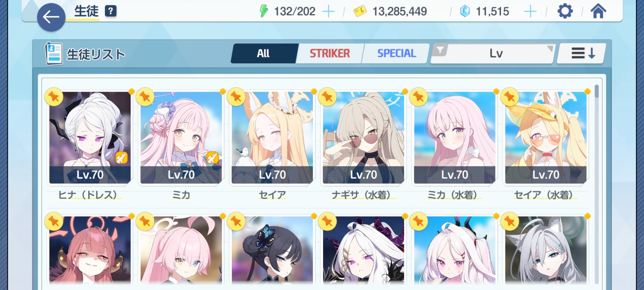Switch to the All tab

click(264, 53)
